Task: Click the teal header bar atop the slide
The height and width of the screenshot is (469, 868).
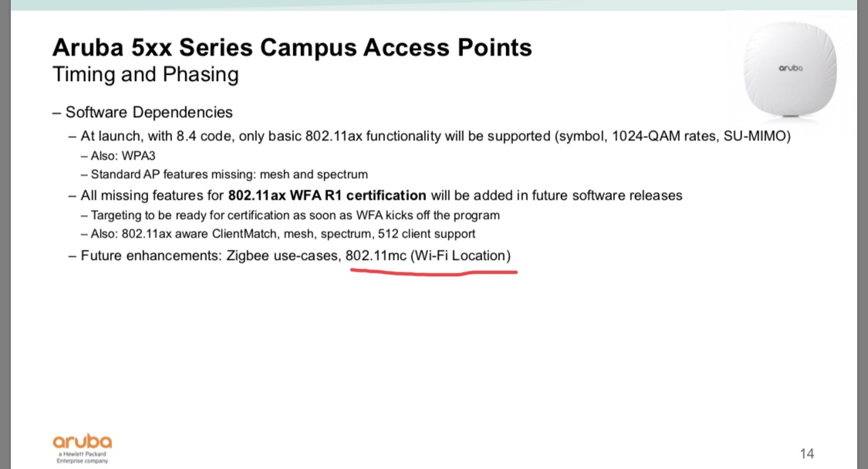Action: (434, 5)
